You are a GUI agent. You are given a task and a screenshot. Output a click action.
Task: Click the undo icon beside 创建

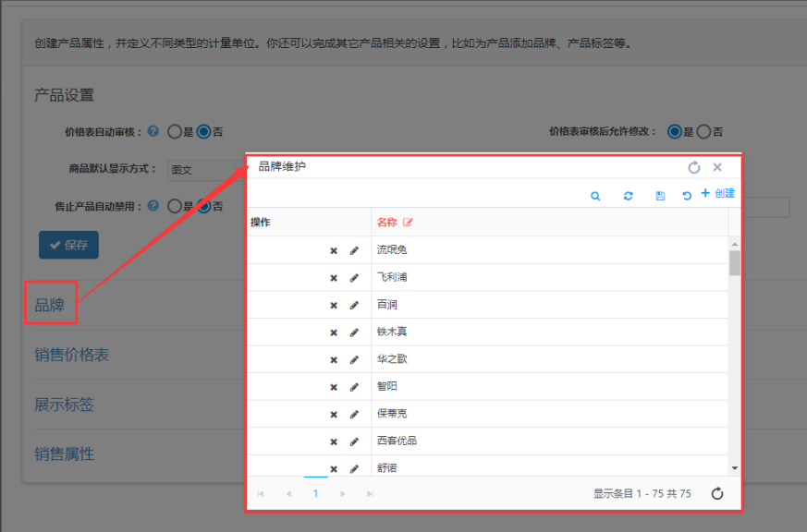click(686, 196)
